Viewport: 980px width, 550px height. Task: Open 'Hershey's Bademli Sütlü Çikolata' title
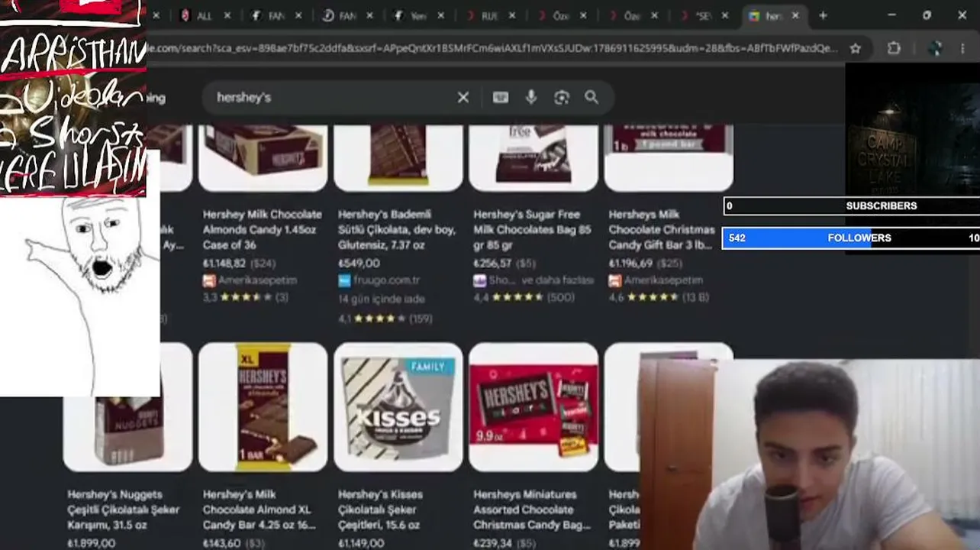pyautogui.click(x=397, y=230)
